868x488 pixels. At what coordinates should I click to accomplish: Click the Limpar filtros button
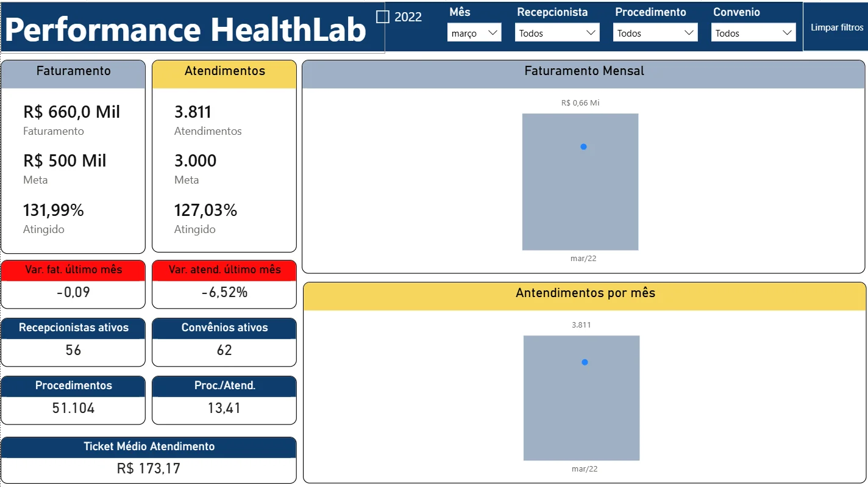click(x=837, y=27)
